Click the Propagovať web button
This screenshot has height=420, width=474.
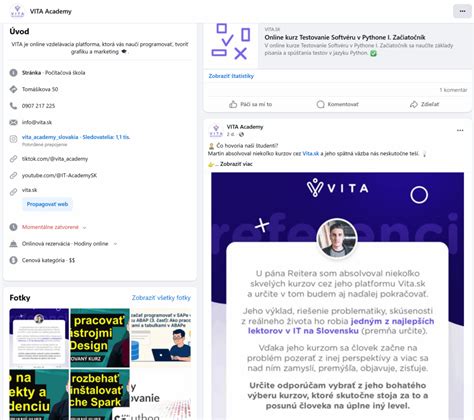tap(47, 204)
